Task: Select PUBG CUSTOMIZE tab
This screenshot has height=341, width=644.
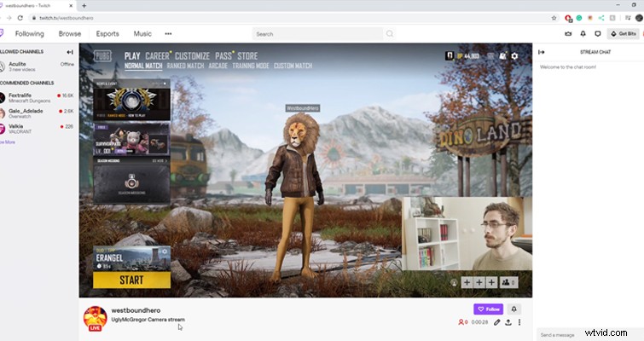Action: click(x=192, y=55)
